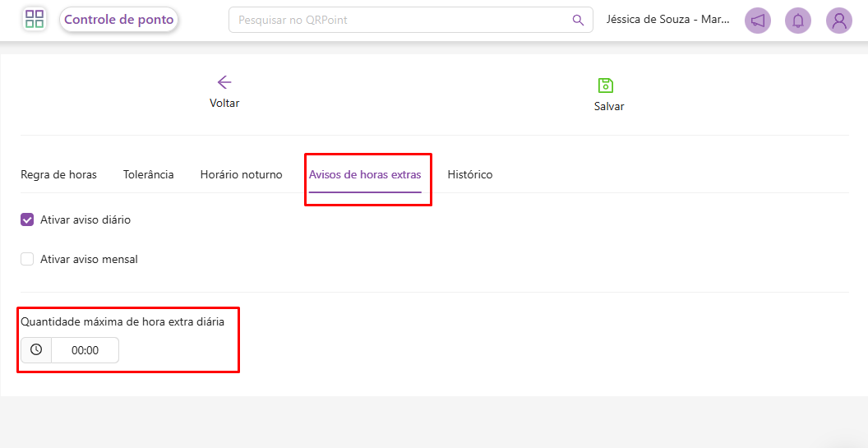Go to the Horário noturno tab

tap(241, 174)
